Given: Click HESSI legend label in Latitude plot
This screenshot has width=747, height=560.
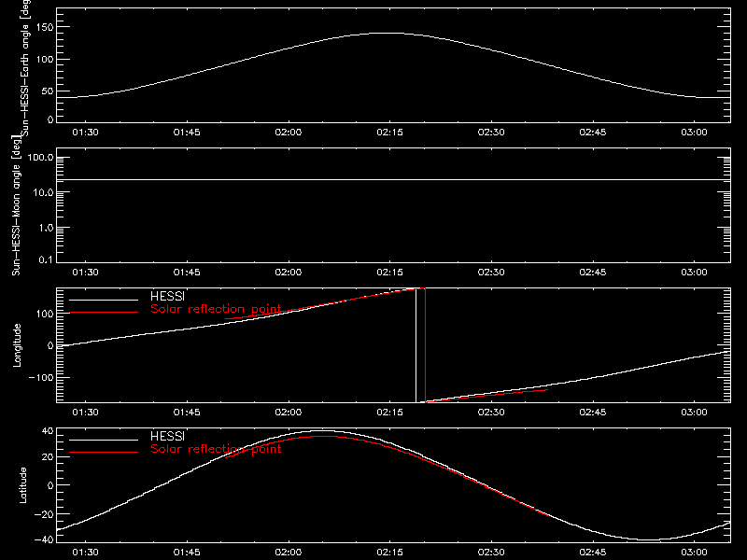Looking at the screenshot, I should (167, 436).
